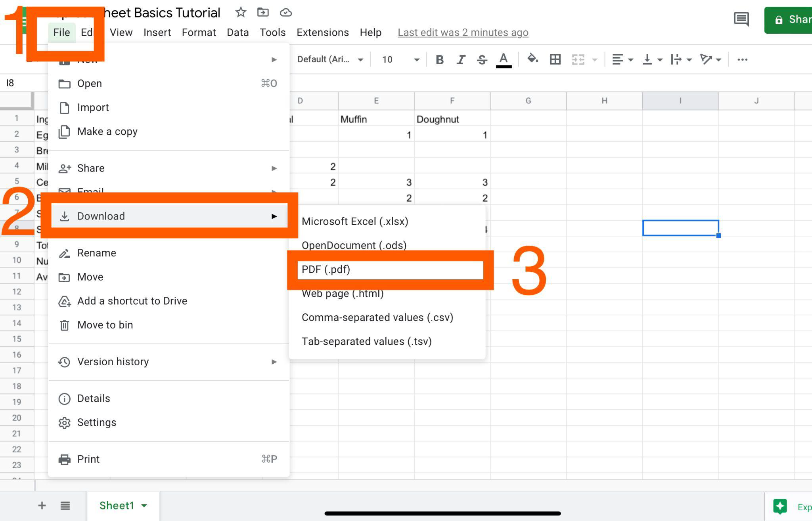The height and width of the screenshot is (521, 812).
Task: Open the font size dropdown
Action: pos(400,59)
